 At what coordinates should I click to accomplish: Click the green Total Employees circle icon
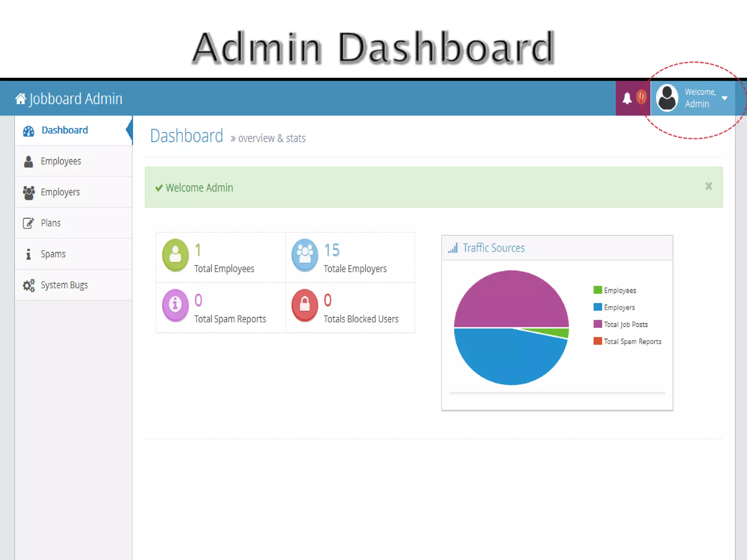pyautogui.click(x=175, y=255)
